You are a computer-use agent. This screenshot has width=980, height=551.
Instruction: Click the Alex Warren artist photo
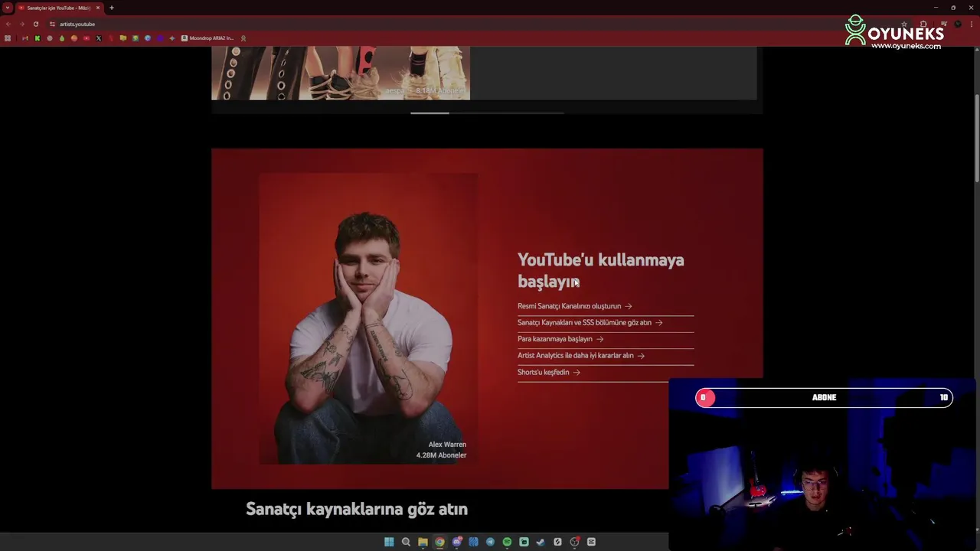(368, 318)
